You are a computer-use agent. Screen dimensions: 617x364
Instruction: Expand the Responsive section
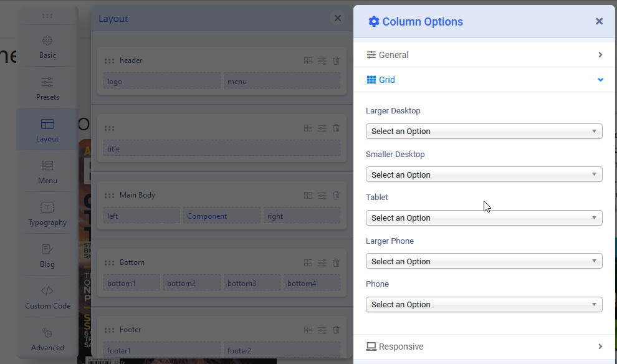click(x=484, y=347)
